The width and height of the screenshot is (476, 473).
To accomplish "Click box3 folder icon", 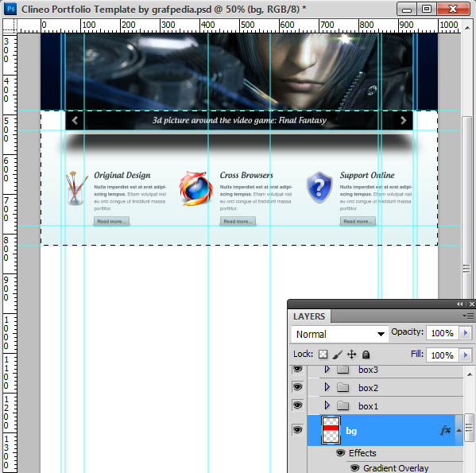I will [343, 369].
